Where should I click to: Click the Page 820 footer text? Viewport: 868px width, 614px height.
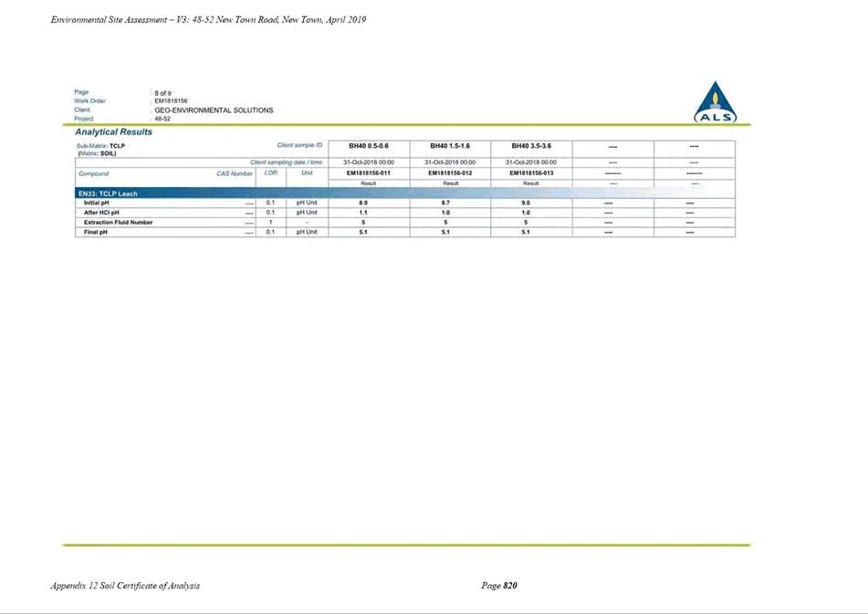tap(499, 585)
